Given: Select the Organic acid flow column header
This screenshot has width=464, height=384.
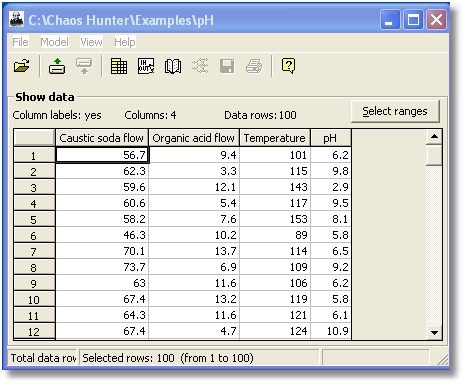Looking at the screenshot, I should (x=194, y=138).
